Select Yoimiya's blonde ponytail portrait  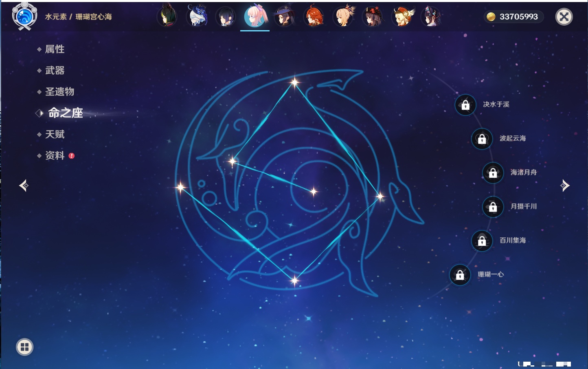(343, 16)
